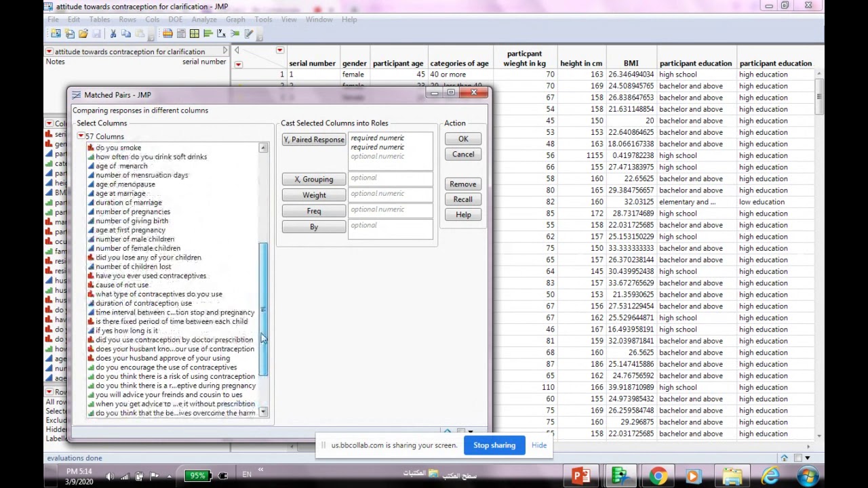Click the status bar up-arrow home icon

point(784,458)
